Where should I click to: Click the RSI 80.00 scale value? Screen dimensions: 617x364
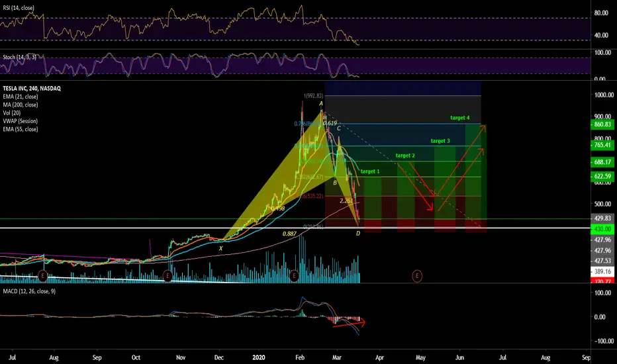[601, 13]
